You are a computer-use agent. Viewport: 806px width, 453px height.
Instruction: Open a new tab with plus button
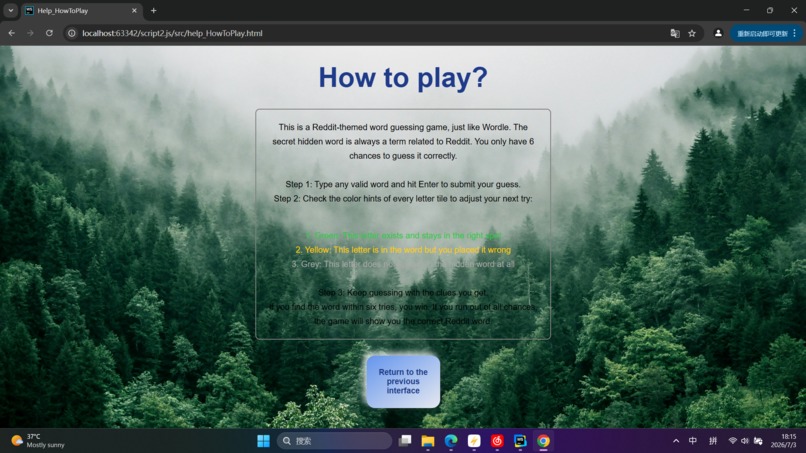pyautogui.click(x=153, y=10)
